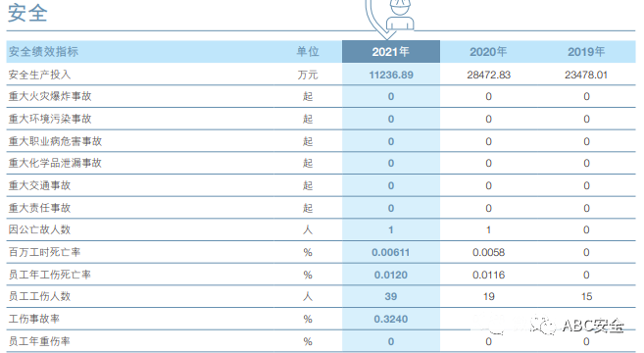Select the 因公亡故人数 row label
Viewport: 644px width, 353px height.
pyautogui.click(x=39, y=229)
